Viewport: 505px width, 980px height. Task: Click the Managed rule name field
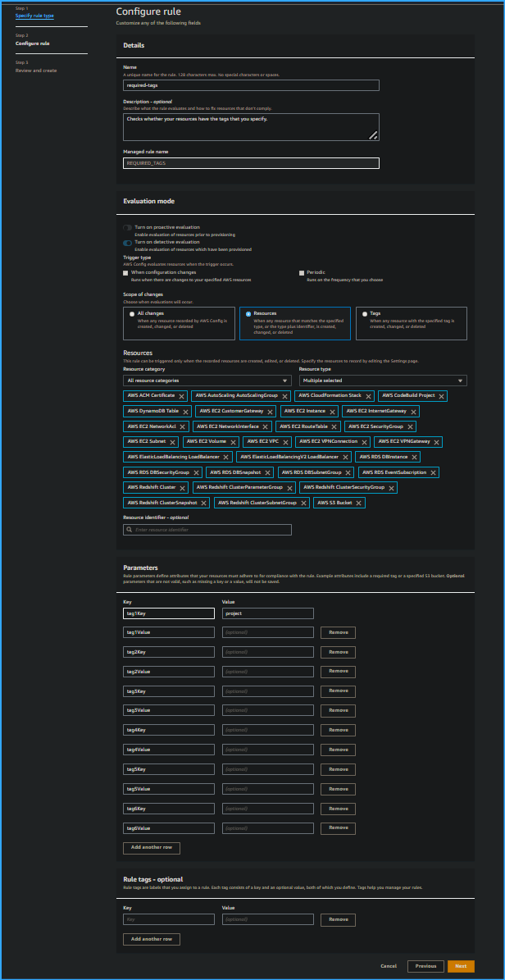coord(251,163)
